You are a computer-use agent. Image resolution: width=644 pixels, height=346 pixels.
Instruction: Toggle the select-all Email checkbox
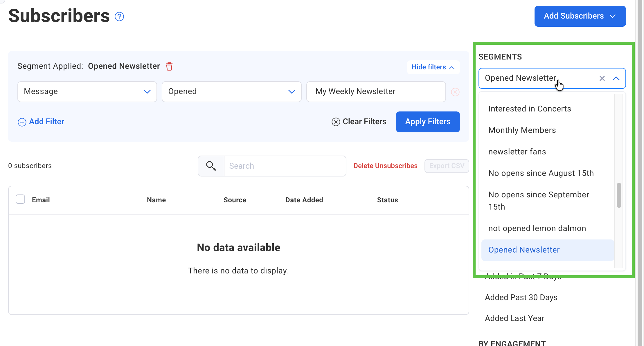[20, 199]
